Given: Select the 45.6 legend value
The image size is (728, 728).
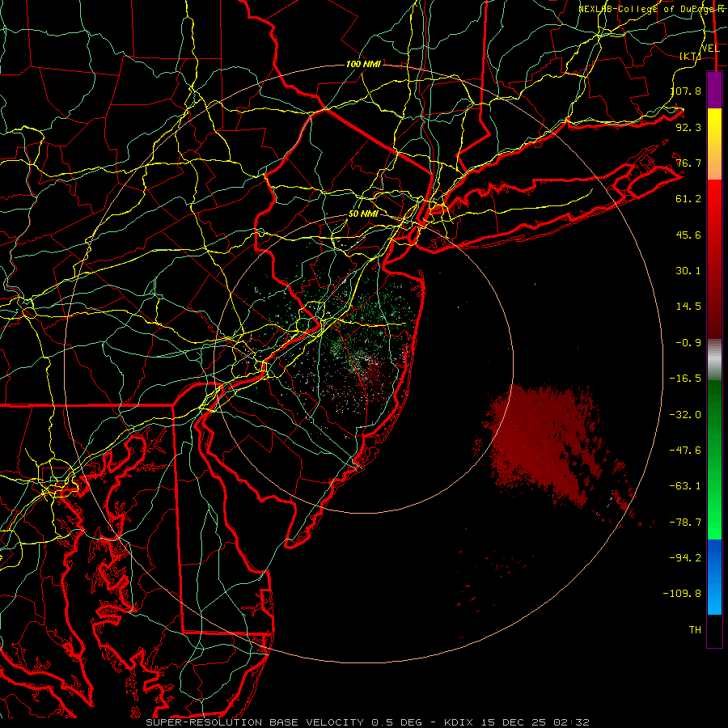Looking at the screenshot, I should click(688, 235).
